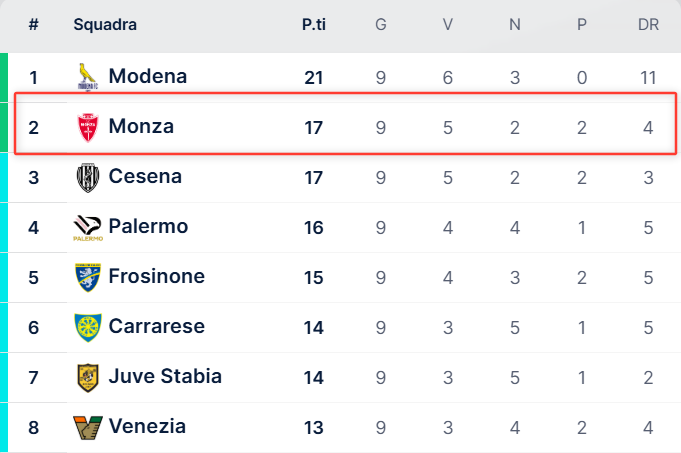
Task: Click the Venezia team logo
Action: click(x=88, y=427)
